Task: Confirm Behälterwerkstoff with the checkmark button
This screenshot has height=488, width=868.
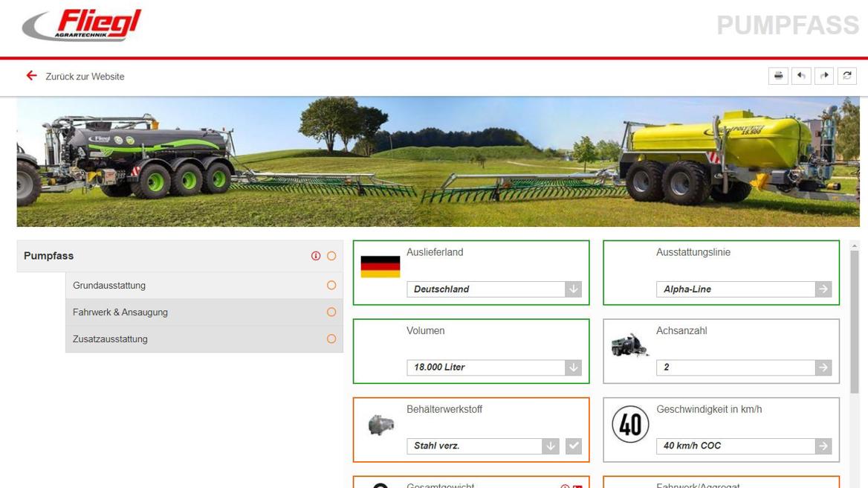Action: (x=573, y=446)
